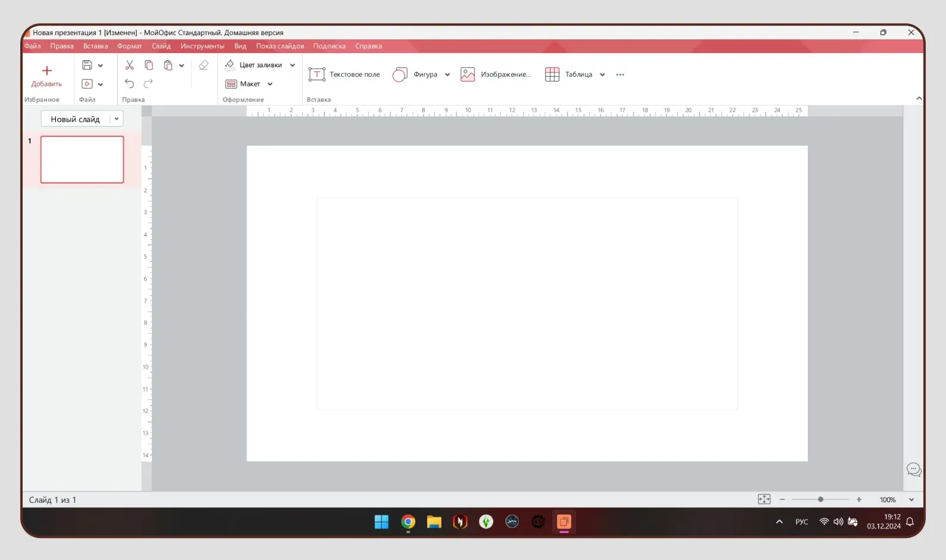Click the Новый слайд button
This screenshot has width=946, height=560.
tap(75, 119)
